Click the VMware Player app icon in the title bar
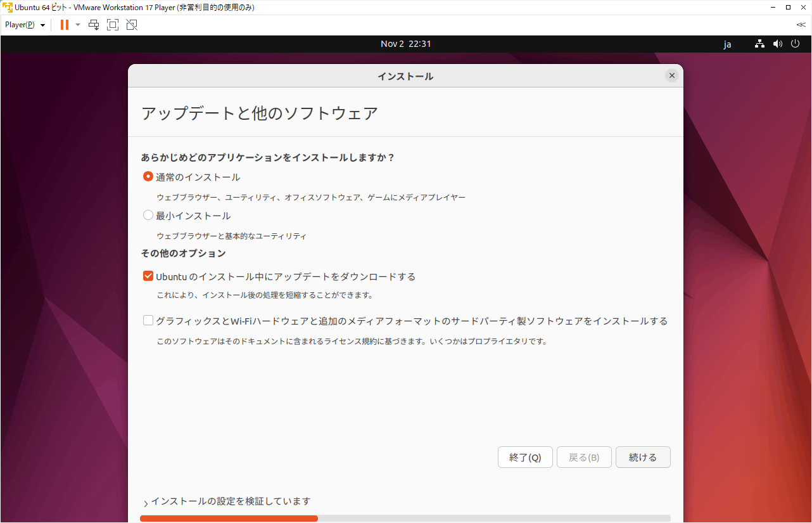Image resolution: width=812 pixels, height=523 pixels. click(8, 7)
